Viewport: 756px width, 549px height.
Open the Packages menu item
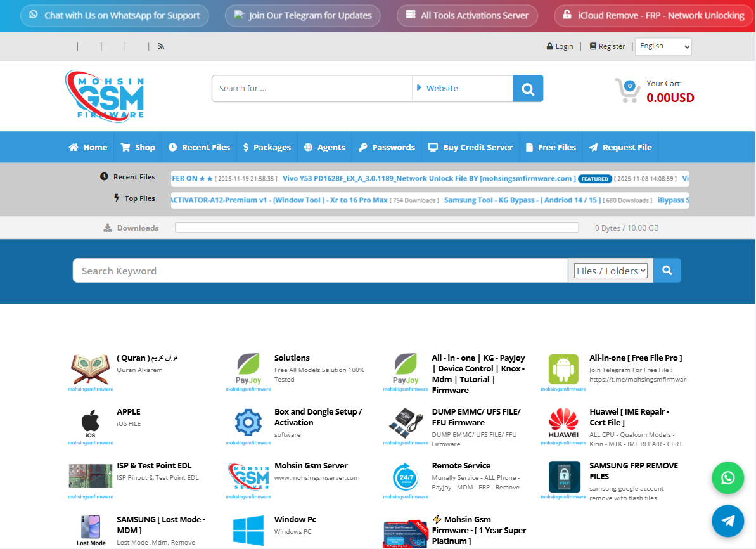coord(267,147)
